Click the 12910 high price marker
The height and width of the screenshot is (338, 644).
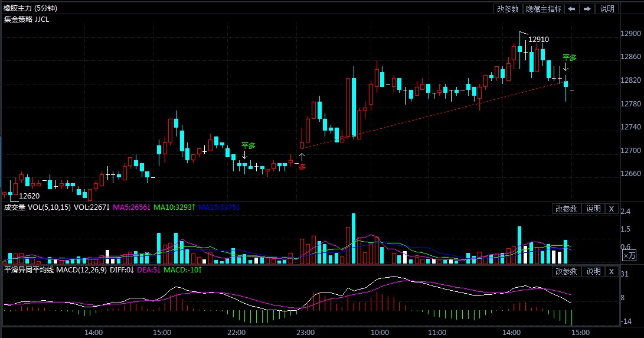point(538,40)
